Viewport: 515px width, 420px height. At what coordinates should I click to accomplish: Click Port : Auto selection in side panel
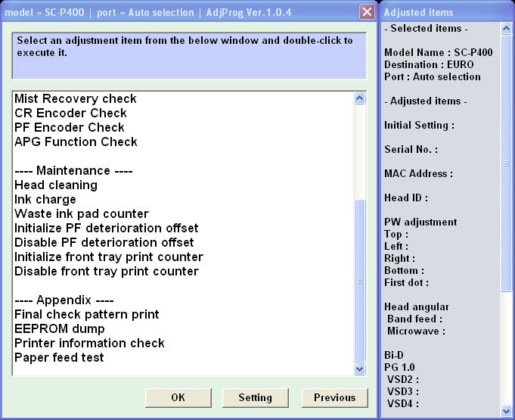[x=433, y=77]
